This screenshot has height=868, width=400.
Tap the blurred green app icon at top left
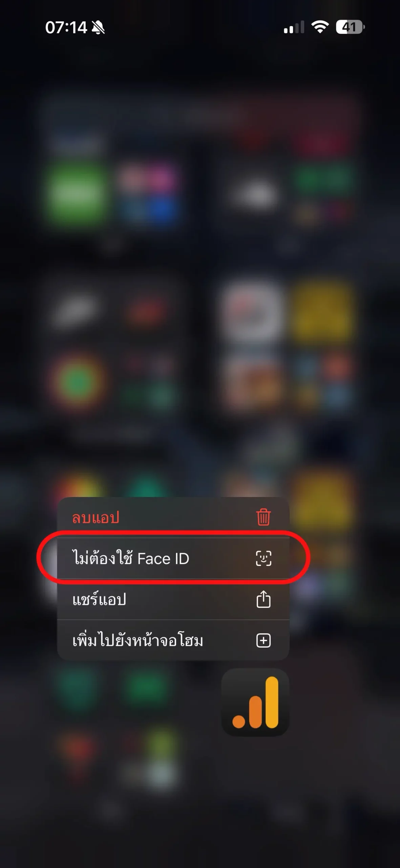76,193
